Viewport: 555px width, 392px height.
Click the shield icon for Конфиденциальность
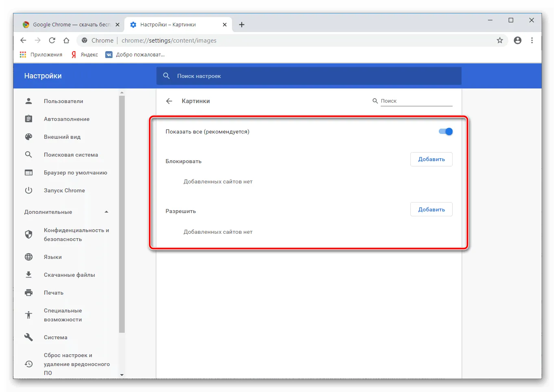[28, 235]
